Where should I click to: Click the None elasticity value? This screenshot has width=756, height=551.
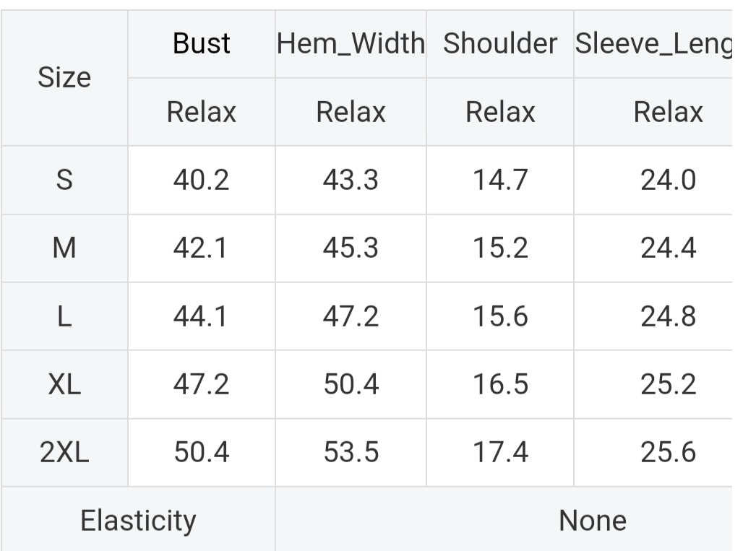(x=593, y=521)
